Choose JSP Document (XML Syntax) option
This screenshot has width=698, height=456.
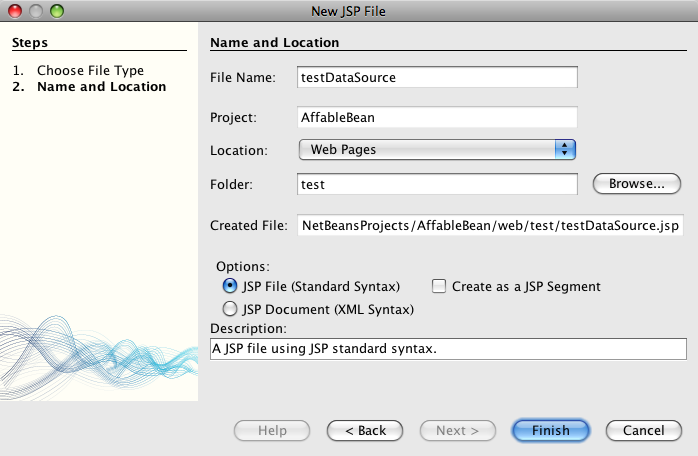[x=230, y=309]
